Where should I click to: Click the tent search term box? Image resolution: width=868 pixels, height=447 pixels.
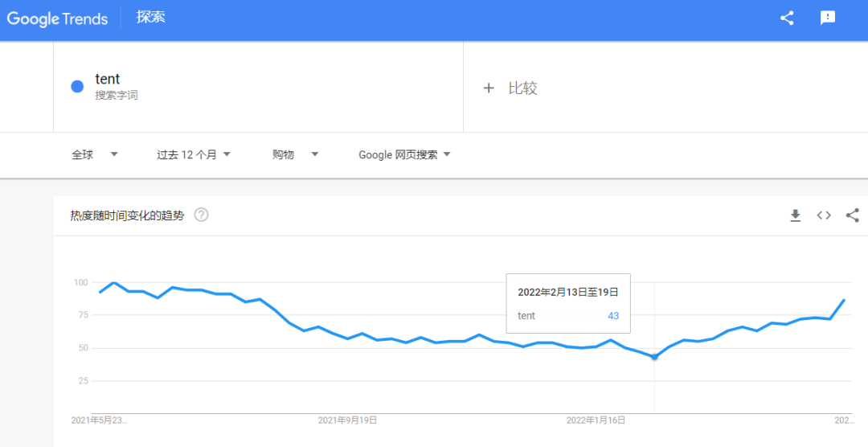click(x=257, y=87)
